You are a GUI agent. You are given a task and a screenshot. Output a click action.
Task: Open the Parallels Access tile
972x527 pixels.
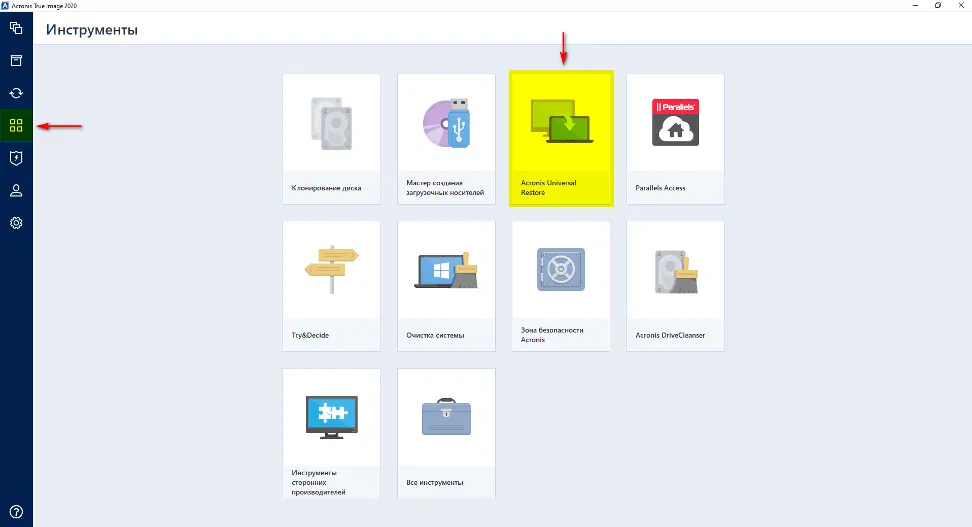tap(675, 139)
